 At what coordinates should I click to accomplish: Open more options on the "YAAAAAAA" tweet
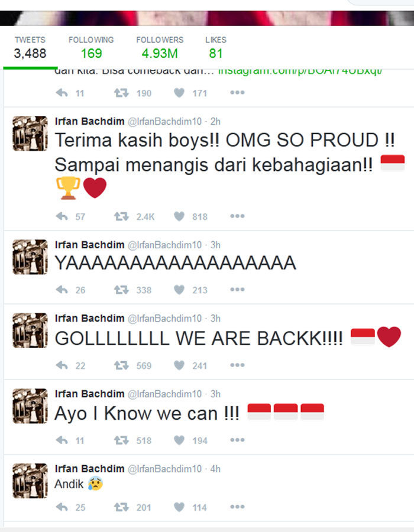click(237, 290)
